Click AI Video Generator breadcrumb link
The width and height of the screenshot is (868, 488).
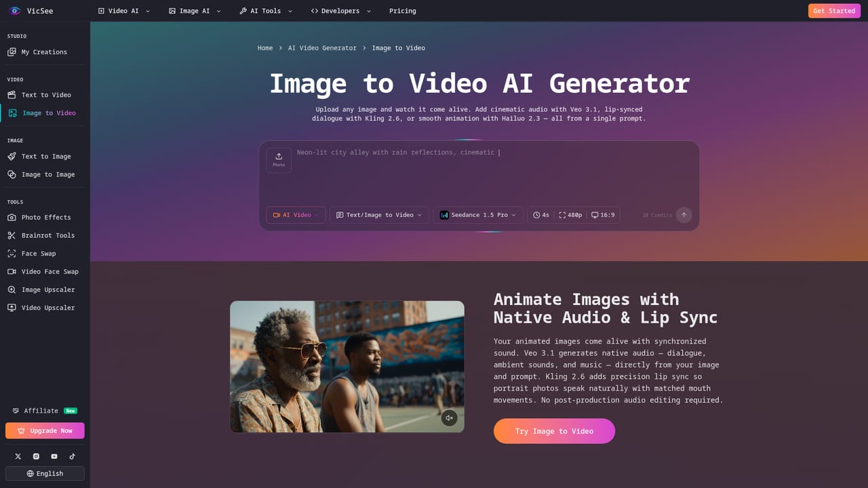click(x=322, y=48)
